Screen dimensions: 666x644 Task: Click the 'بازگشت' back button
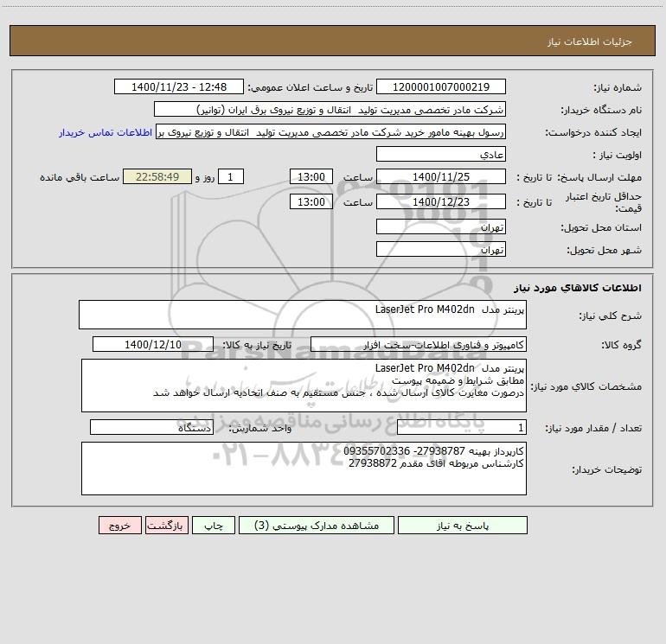pos(166,526)
